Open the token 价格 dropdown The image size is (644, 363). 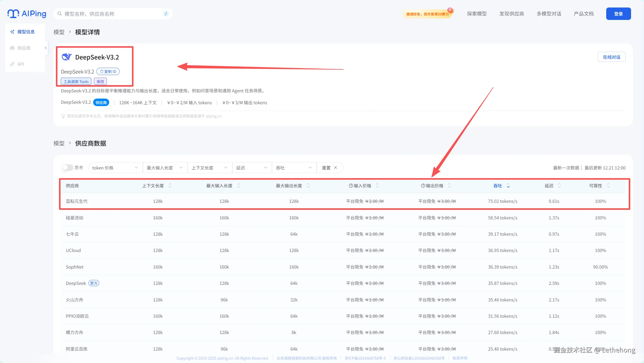tap(115, 168)
